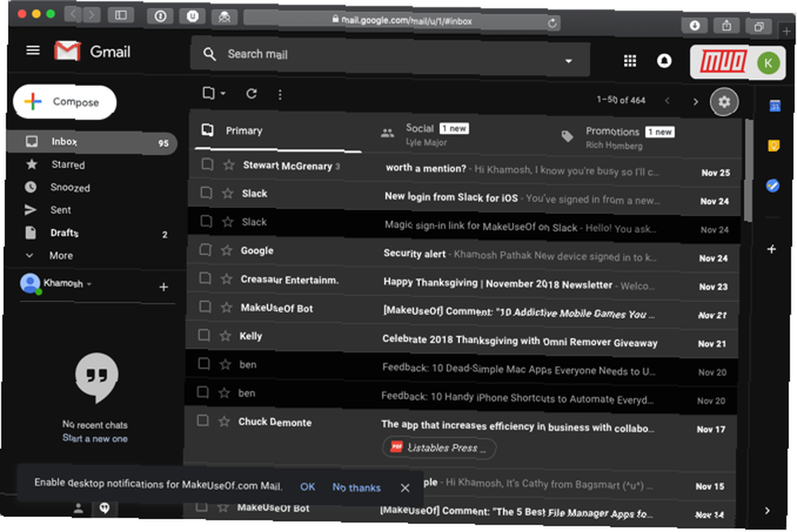Image resolution: width=797 pixels, height=532 pixels.
Task: Star the Chuck Demonte email
Action: coord(224,421)
